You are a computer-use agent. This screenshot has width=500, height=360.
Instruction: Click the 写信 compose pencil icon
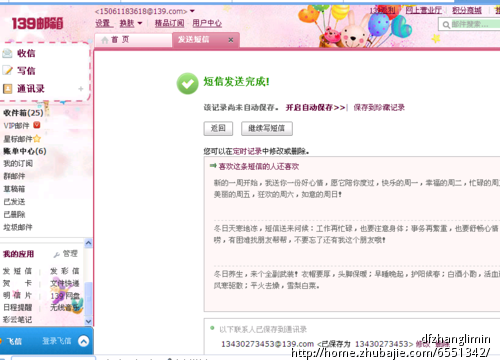pos(8,71)
